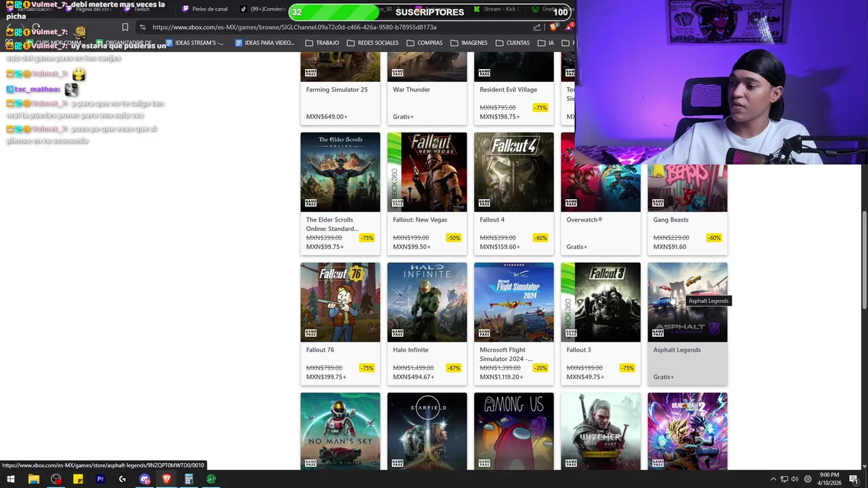Show hidden system tray icons
Image resolution: width=868 pixels, height=488 pixels.
pyautogui.click(x=773, y=479)
